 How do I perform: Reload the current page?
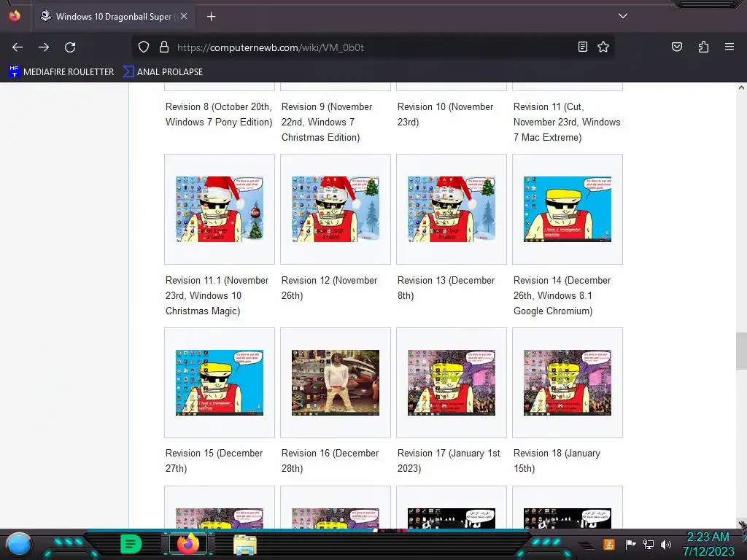[x=70, y=47]
